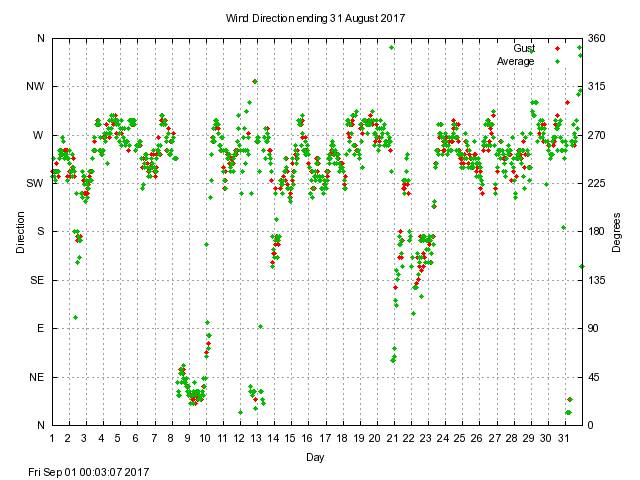
Task: Click the '315' degrees axis value
Action: click(596, 87)
